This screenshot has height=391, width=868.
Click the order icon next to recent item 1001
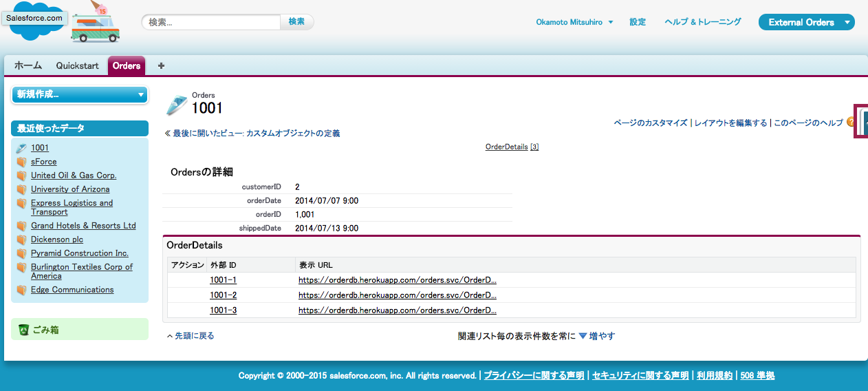point(21,148)
